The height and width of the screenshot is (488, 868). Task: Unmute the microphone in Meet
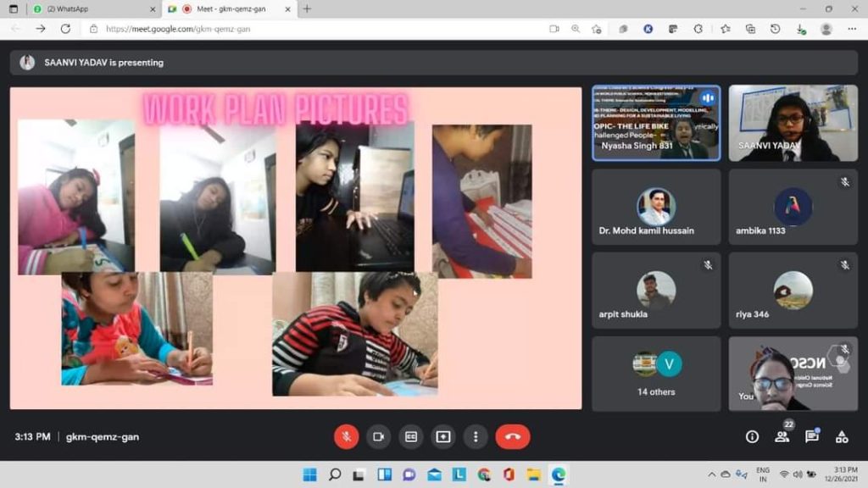tap(346, 436)
